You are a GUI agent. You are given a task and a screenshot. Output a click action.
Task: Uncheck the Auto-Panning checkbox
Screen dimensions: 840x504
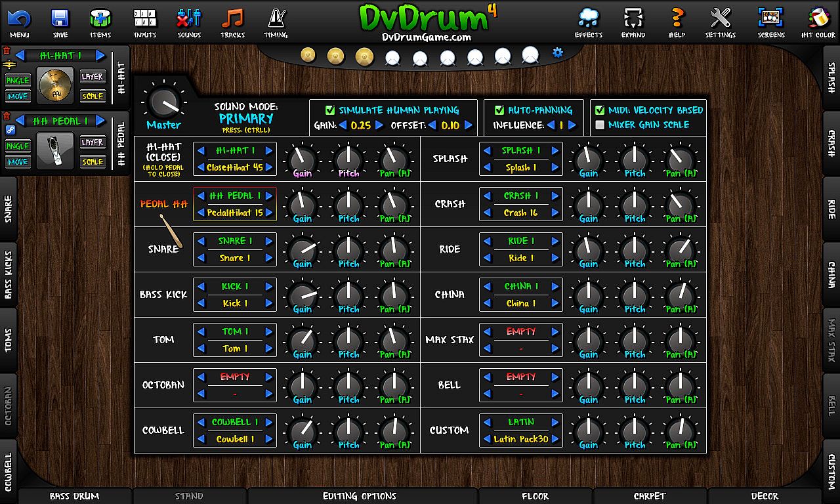click(x=499, y=110)
